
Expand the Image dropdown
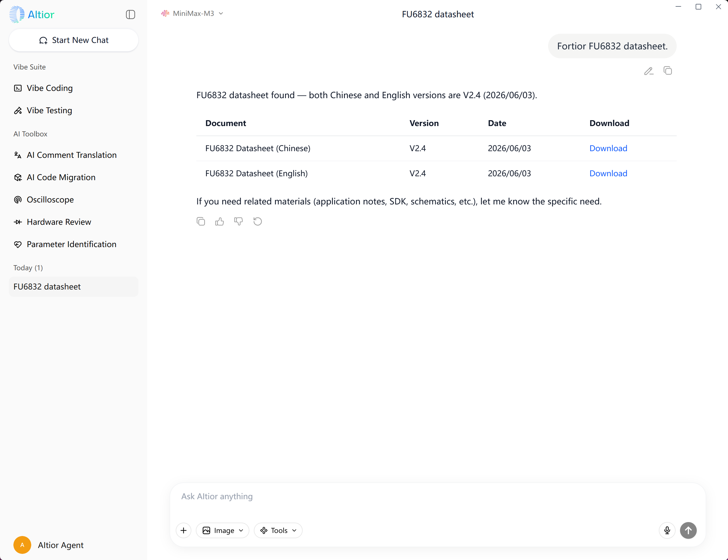pyautogui.click(x=223, y=530)
